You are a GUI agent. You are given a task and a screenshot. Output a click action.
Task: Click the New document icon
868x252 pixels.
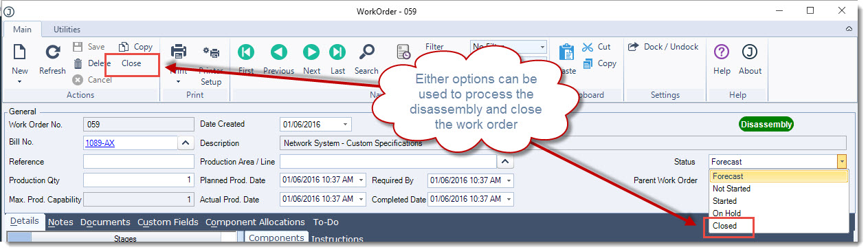19,52
